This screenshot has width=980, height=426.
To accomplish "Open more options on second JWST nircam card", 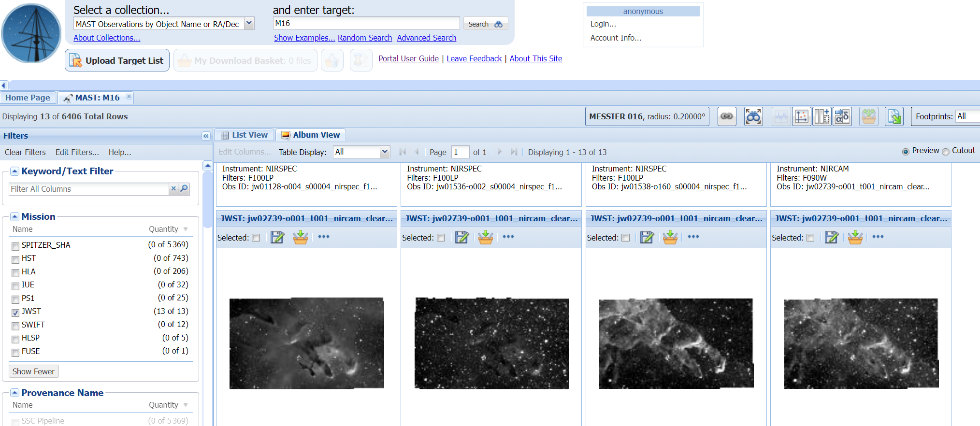I will pos(508,237).
